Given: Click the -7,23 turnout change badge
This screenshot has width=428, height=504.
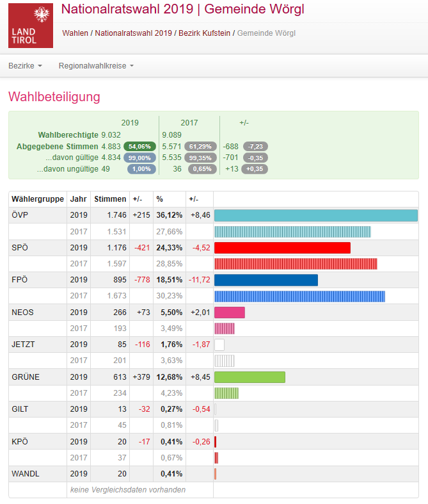Looking at the screenshot, I should (x=255, y=147).
